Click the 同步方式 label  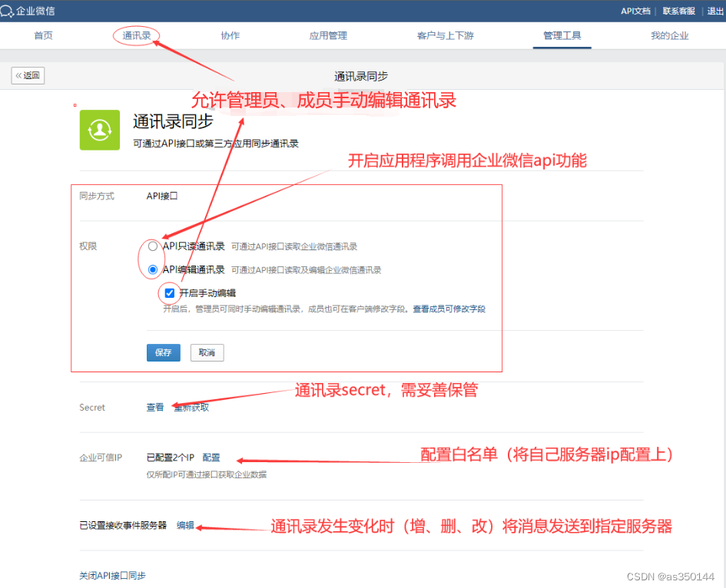click(97, 196)
